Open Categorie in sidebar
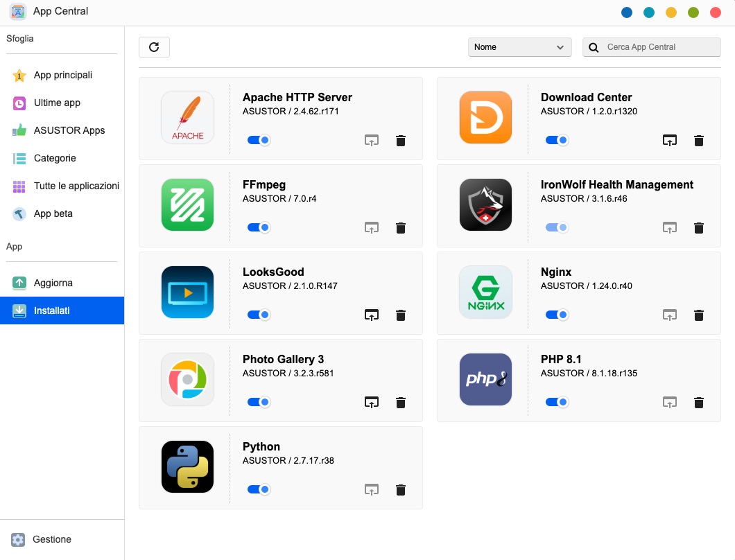The width and height of the screenshot is (735, 560). pos(62,158)
